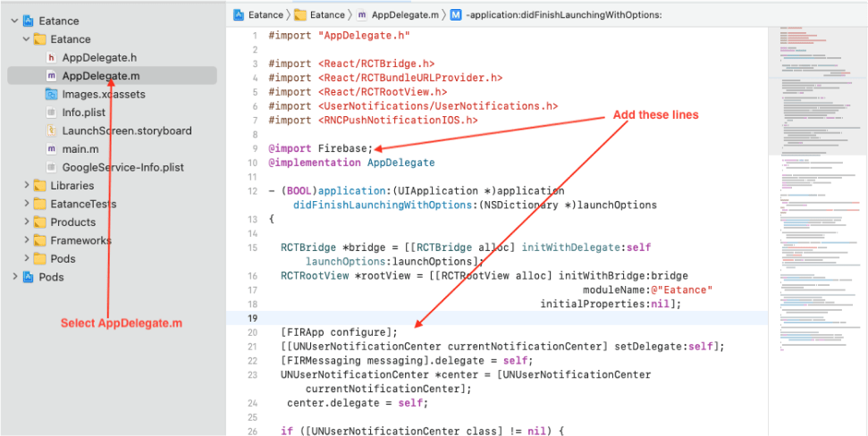Click the method icon in breadcrumb bar
The image size is (868, 436).
click(456, 14)
